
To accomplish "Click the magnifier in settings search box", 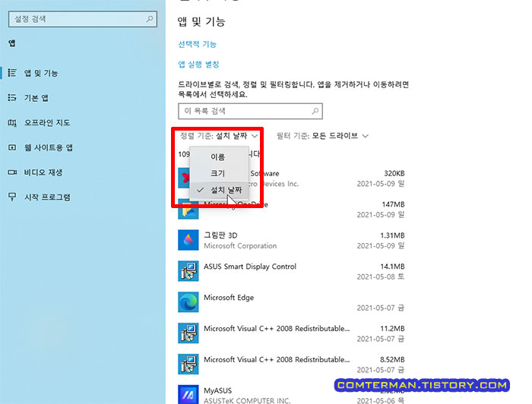I will (149, 19).
